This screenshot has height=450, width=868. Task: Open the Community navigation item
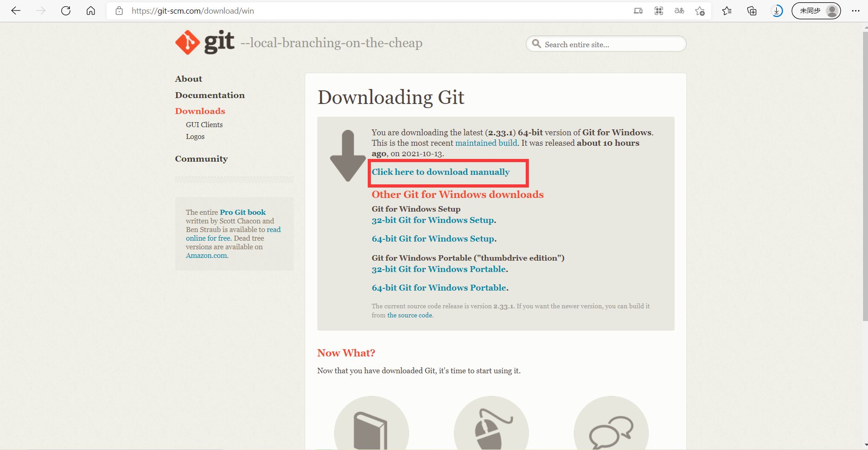click(x=202, y=159)
